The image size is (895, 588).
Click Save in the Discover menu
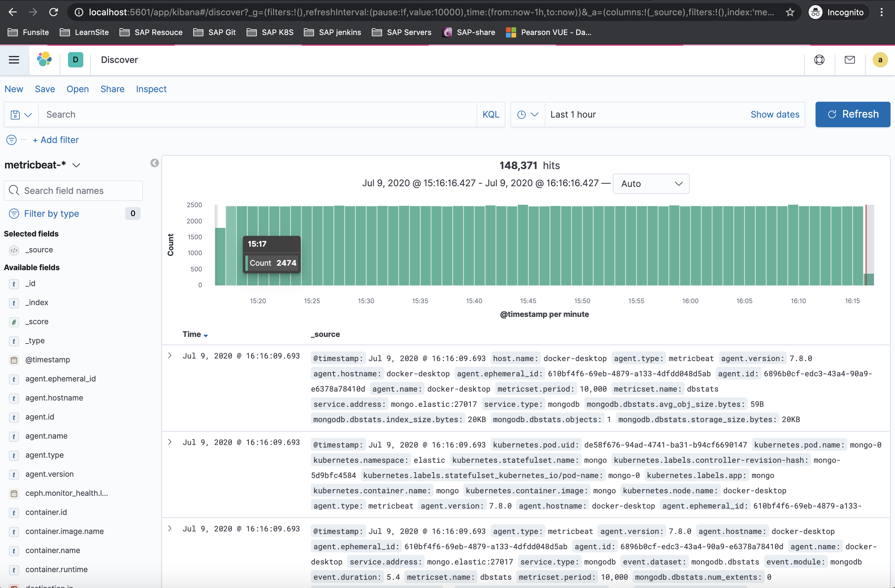tap(45, 89)
